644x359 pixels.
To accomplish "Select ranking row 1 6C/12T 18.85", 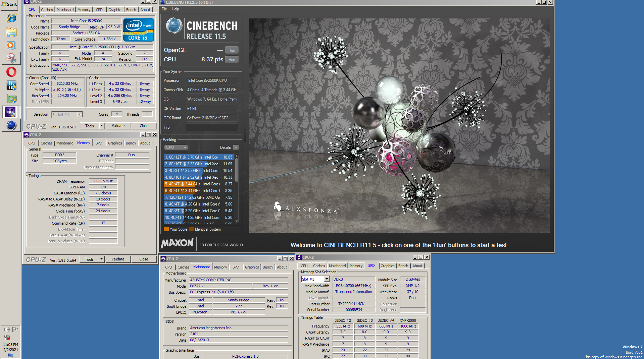I will point(199,157).
